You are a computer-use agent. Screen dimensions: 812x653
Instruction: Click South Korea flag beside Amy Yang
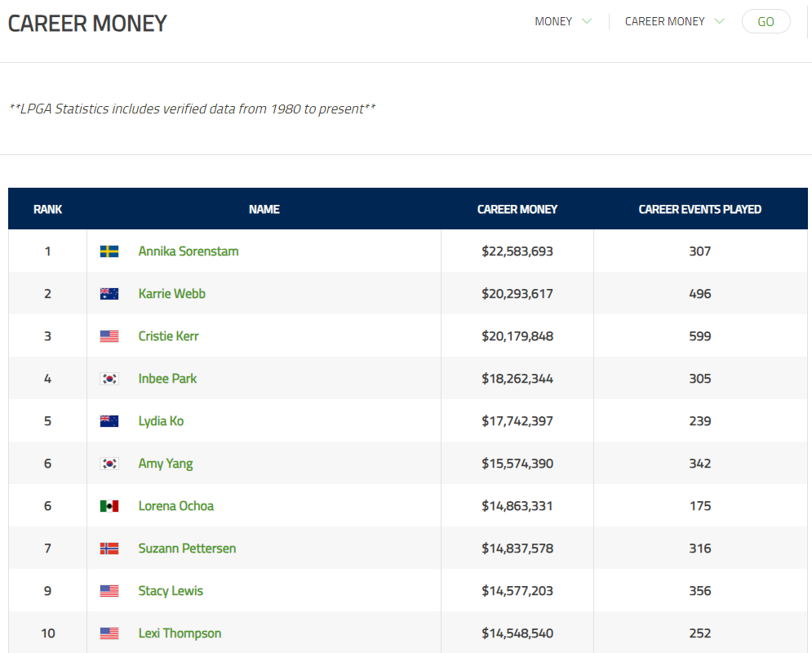[109, 464]
